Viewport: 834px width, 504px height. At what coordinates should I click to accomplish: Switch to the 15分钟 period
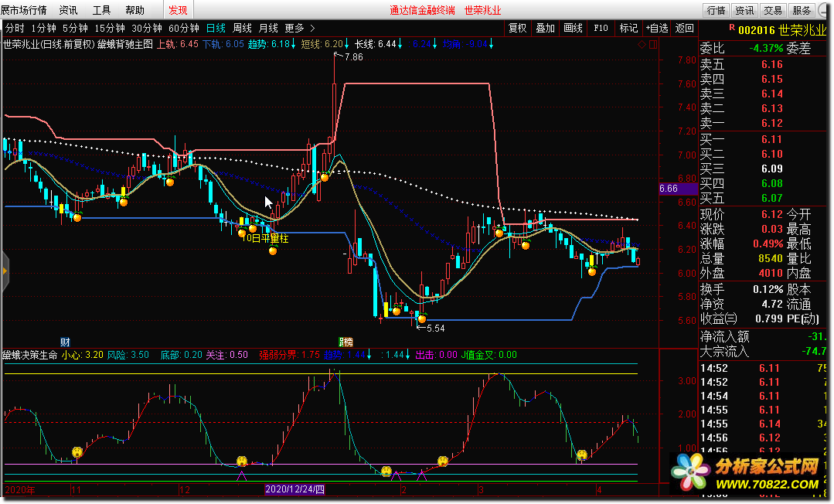click(x=110, y=28)
